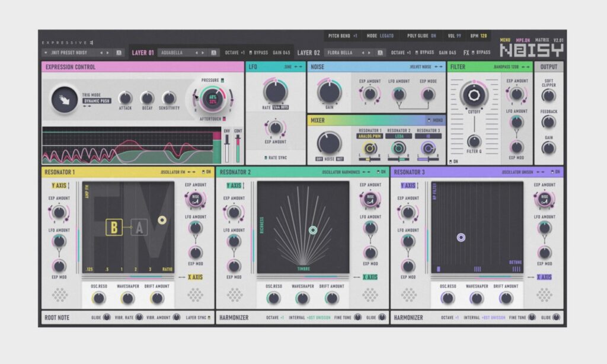Save the main preset with disk icon
The width and height of the screenshot is (607, 364).
click(119, 53)
